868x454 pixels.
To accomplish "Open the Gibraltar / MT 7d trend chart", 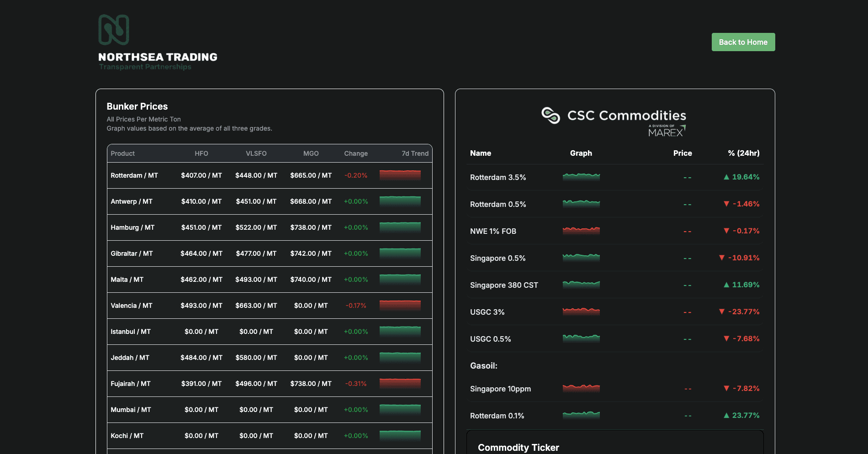I will [400, 253].
